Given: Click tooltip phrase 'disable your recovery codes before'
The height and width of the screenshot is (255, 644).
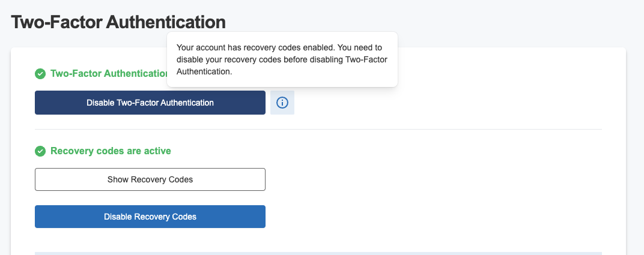Looking at the screenshot, I should pos(229,60).
